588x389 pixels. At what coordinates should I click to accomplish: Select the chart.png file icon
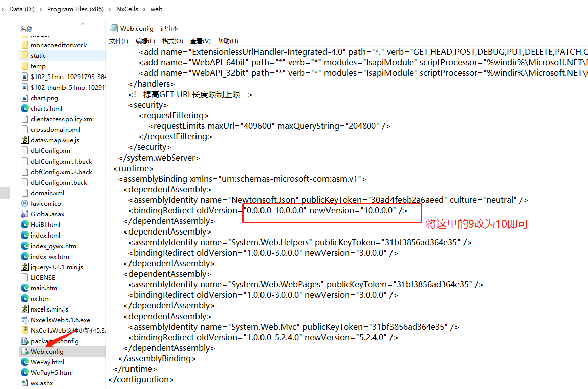[x=25, y=98]
